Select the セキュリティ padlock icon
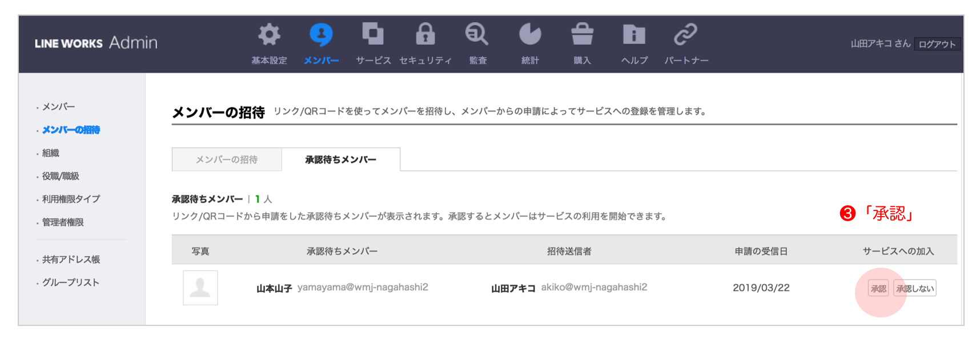Image resolution: width=980 pixels, height=339 pixels. pos(425,34)
